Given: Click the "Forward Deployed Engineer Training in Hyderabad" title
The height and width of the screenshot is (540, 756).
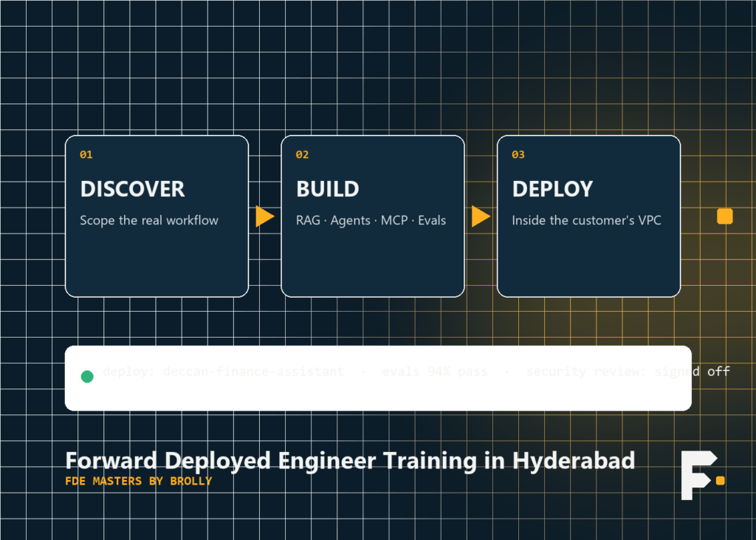Looking at the screenshot, I should coord(350,461).
